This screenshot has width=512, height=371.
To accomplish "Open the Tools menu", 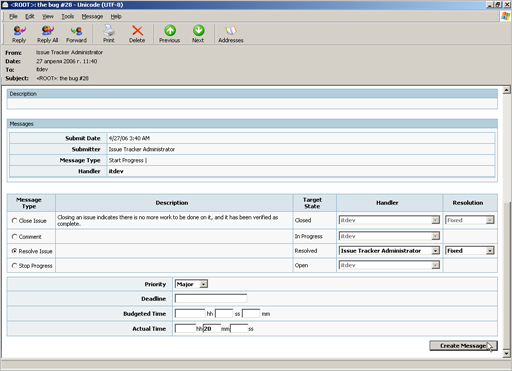I will point(68,16).
